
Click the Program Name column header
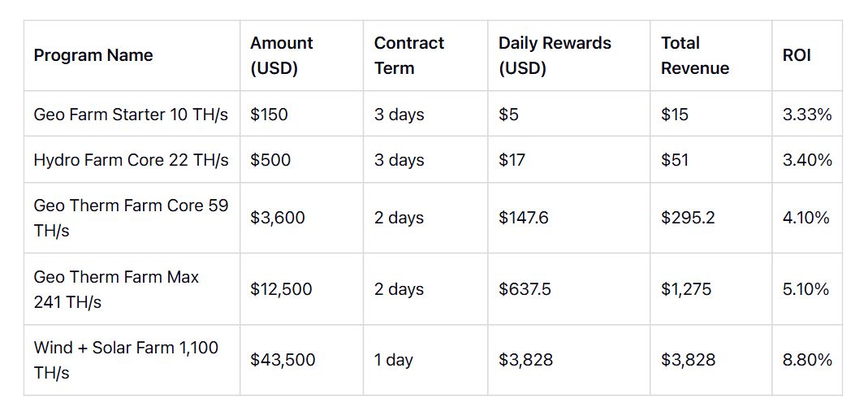tap(93, 55)
